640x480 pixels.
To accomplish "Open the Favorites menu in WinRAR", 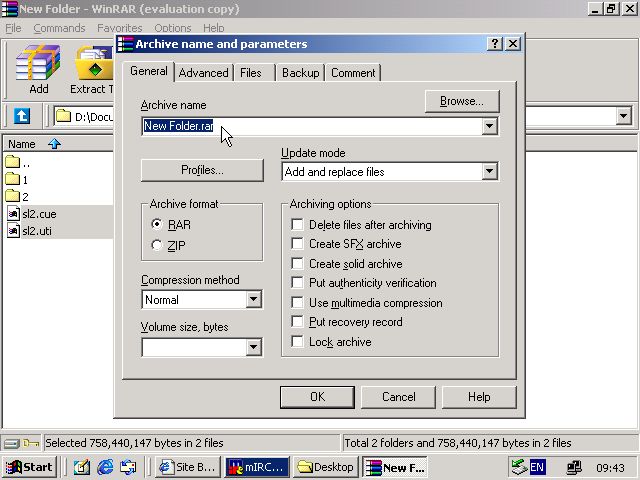I will click(x=120, y=28).
